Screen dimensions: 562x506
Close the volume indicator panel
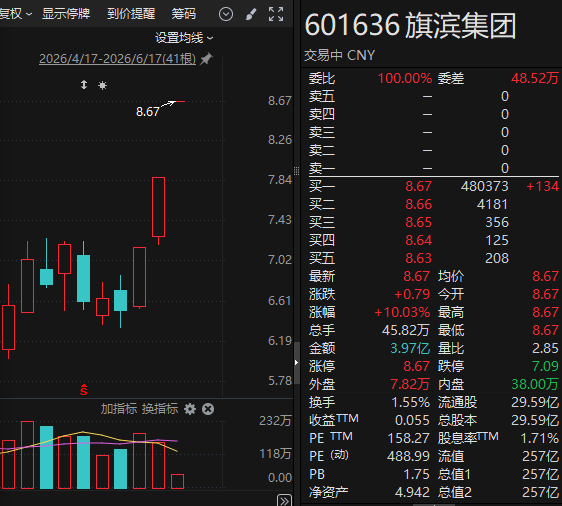(208, 409)
